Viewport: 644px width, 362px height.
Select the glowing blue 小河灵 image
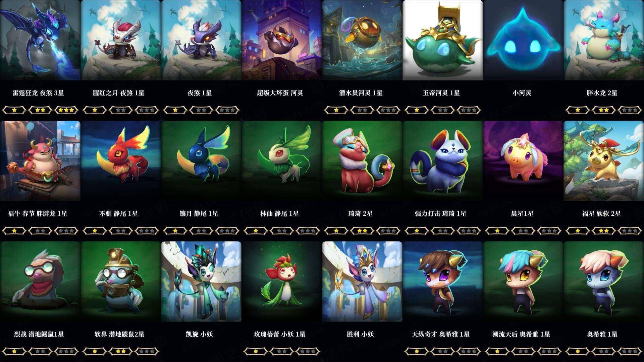tap(523, 40)
